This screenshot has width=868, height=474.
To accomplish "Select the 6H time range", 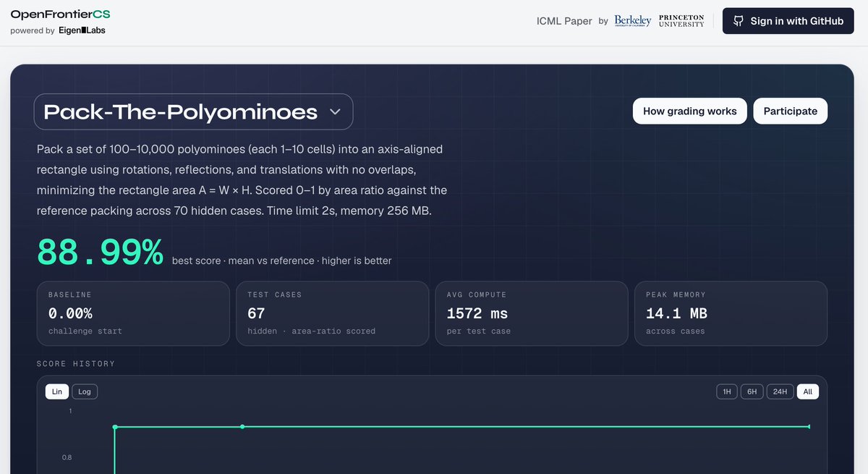I will (x=752, y=392).
